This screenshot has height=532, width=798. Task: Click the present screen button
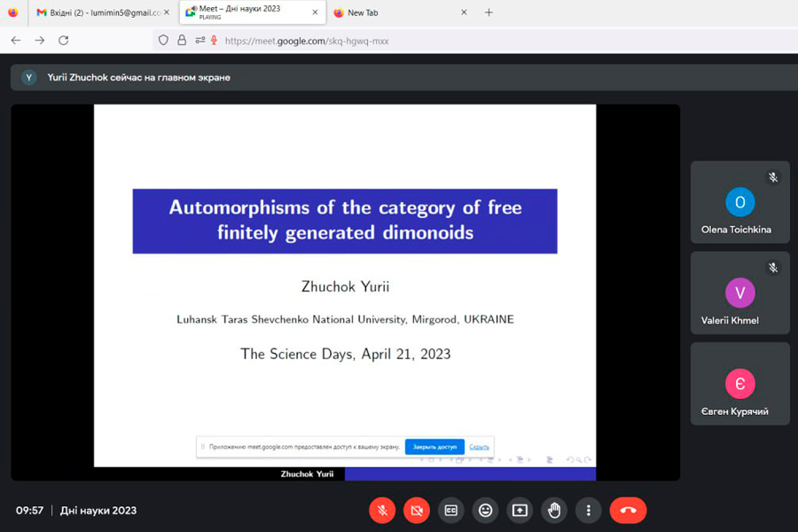[x=520, y=510]
